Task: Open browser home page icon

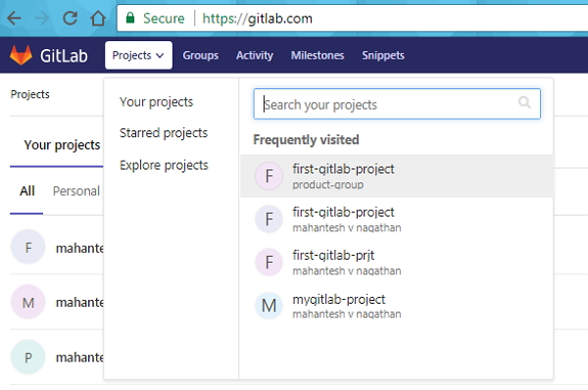Action: click(98, 18)
